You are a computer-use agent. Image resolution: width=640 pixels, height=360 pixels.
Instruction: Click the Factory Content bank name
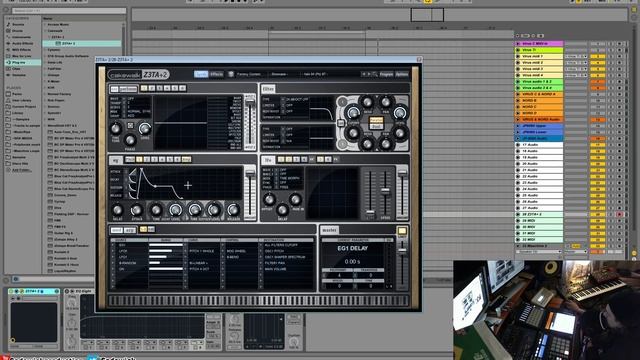[x=249, y=74]
